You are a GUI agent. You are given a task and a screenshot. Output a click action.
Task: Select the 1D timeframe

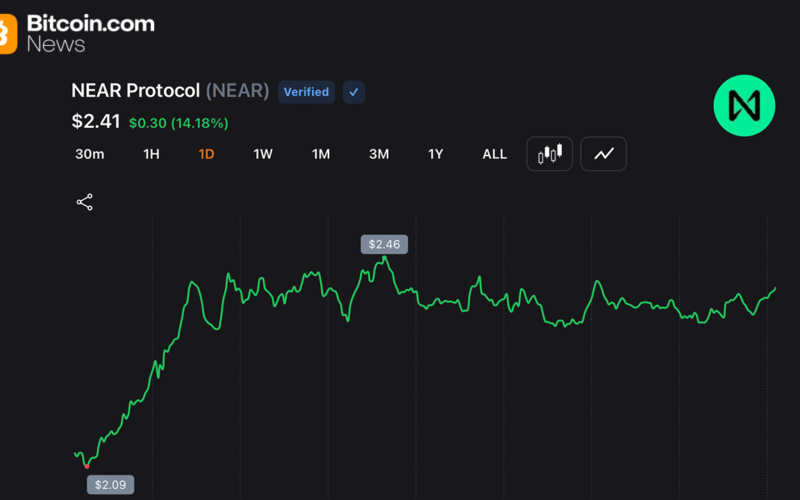point(206,154)
